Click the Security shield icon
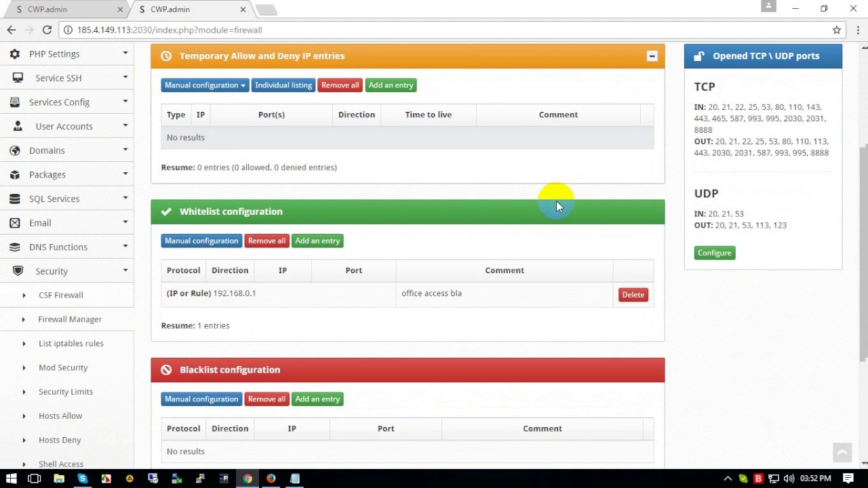The image size is (868, 488). (x=18, y=271)
